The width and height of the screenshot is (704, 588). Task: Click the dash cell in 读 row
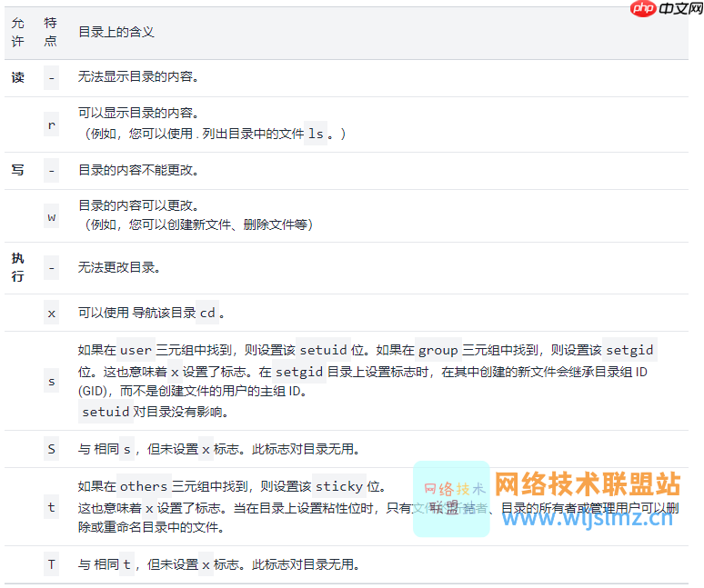click(51, 78)
